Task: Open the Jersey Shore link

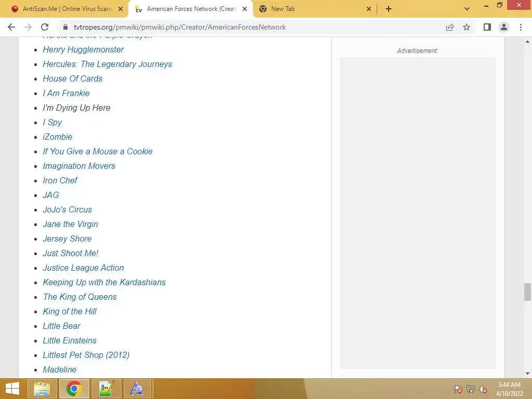Action: (x=67, y=239)
